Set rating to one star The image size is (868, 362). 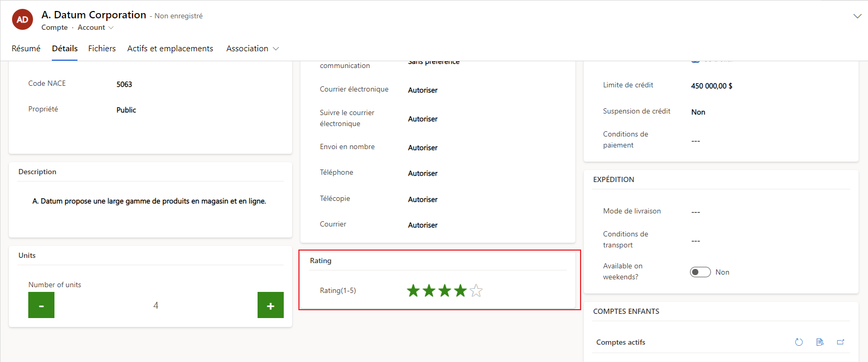[x=414, y=290]
